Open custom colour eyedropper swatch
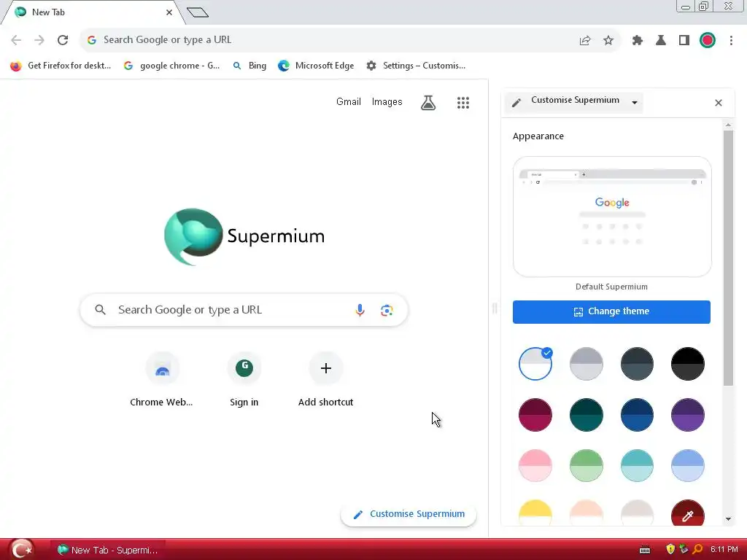Screen dimensions: 747x560 tap(687, 513)
